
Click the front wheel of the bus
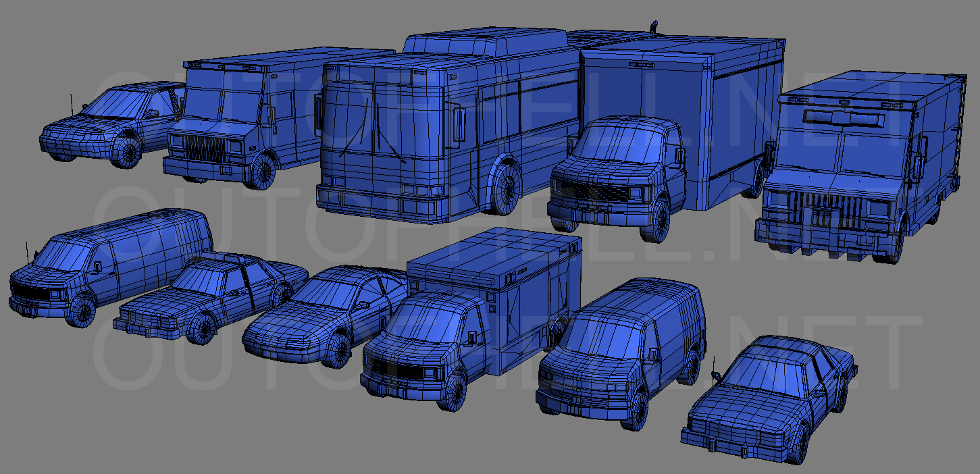coord(505,188)
